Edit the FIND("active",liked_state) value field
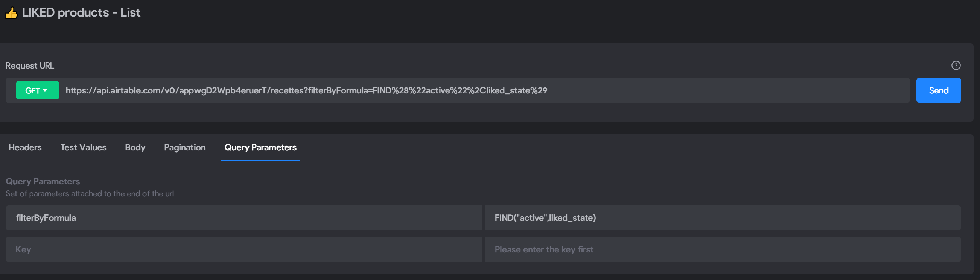980x280 pixels. pos(723,218)
